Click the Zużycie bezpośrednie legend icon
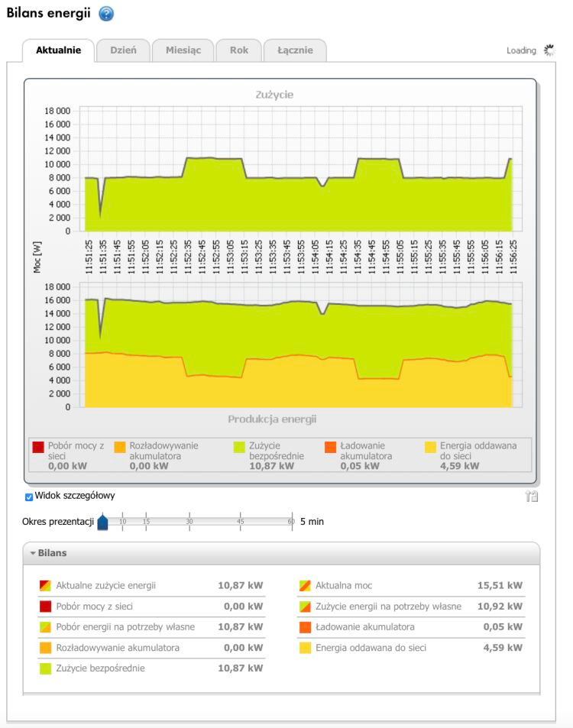 point(240,447)
